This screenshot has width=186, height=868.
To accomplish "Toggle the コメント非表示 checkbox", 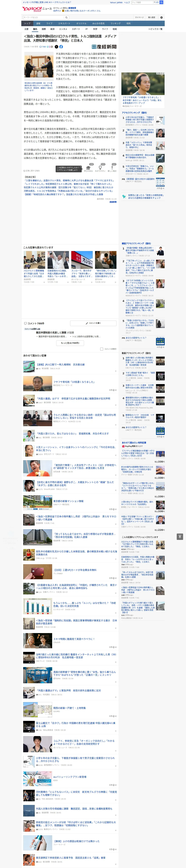I will (x=102, y=349).
